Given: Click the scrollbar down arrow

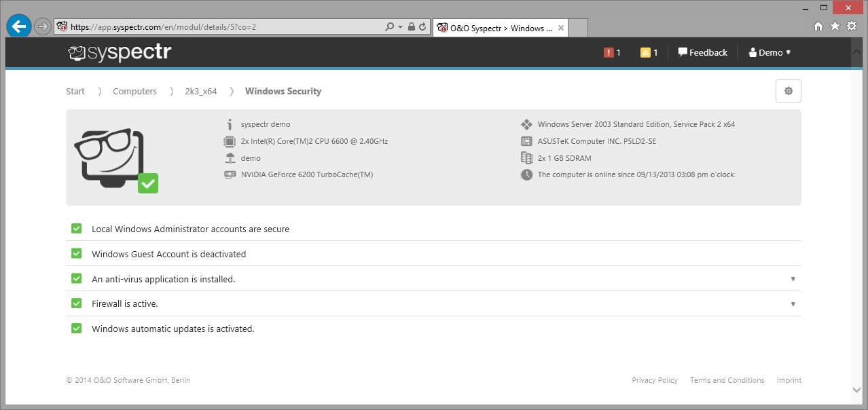Looking at the screenshot, I should click(856, 390).
